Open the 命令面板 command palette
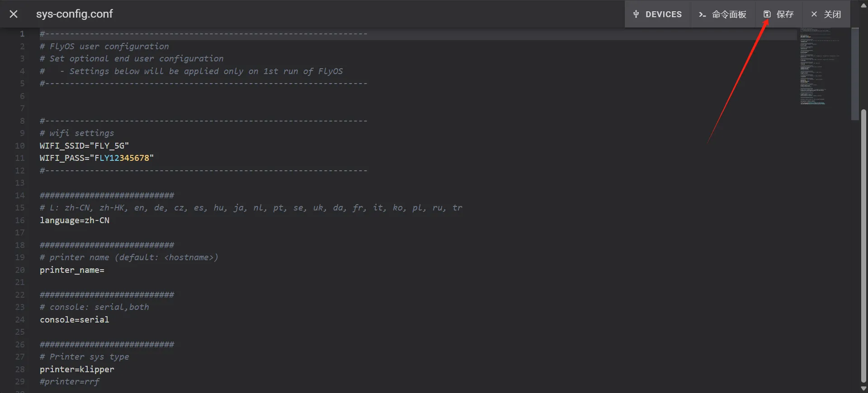 pyautogui.click(x=722, y=14)
